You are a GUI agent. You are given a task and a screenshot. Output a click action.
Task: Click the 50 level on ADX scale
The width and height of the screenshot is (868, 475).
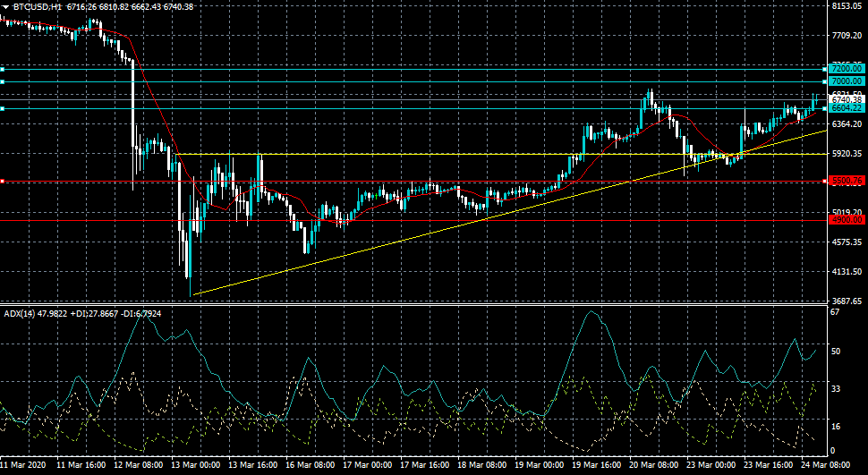click(x=836, y=351)
